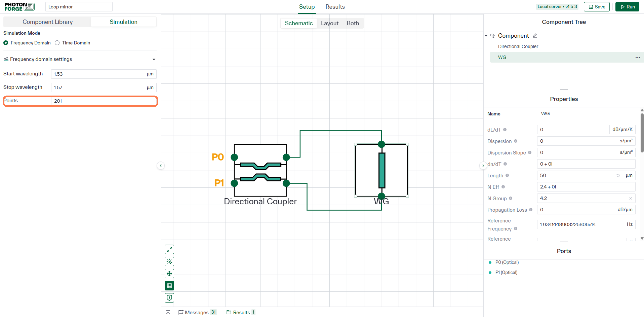Click the Points input field
Image resolution: width=644 pixels, height=317 pixels.
[104, 101]
